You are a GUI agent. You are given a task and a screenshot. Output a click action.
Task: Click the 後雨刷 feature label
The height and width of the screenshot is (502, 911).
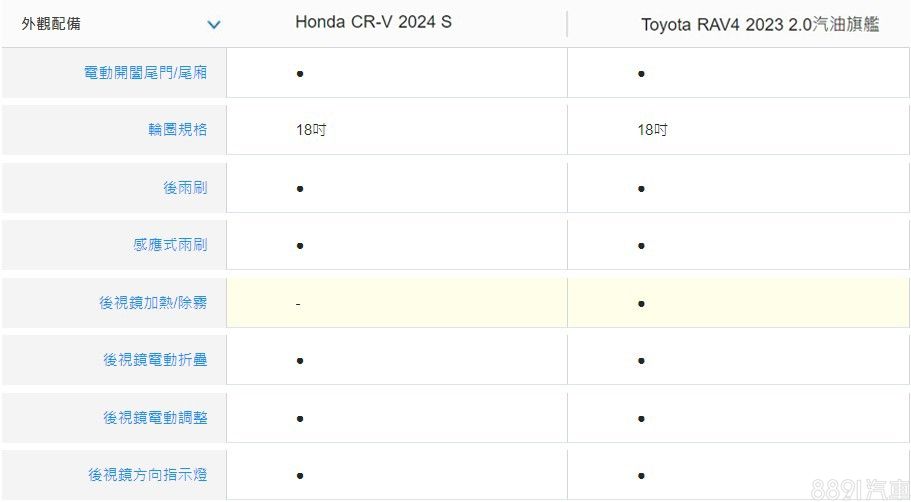click(185, 188)
